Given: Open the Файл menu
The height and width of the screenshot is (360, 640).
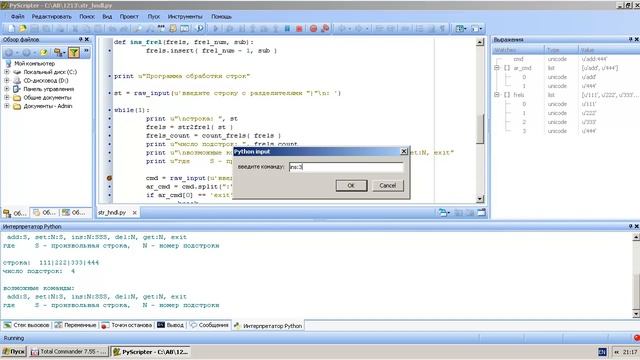Looking at the screenshot, I should 18,17.
